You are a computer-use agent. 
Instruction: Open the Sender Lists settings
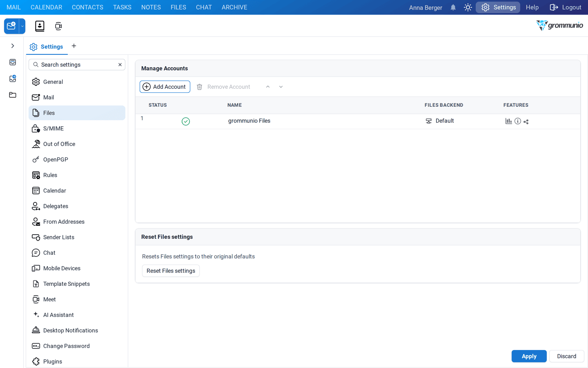[77, 237]
